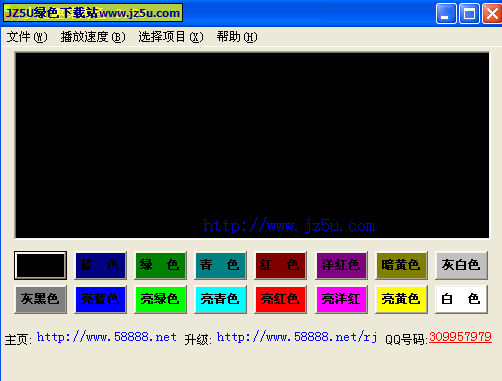Click the http://www.jz5u.com text in the black display

point(289,226)
